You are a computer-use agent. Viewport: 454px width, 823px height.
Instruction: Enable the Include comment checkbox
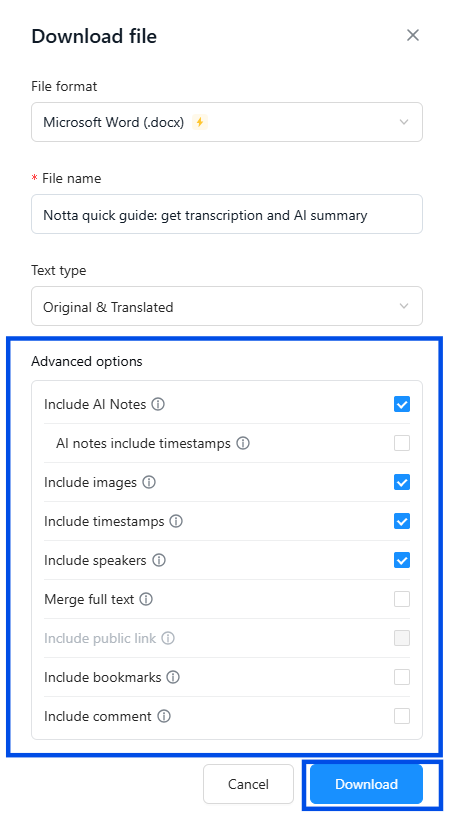[x=402, y=716]
